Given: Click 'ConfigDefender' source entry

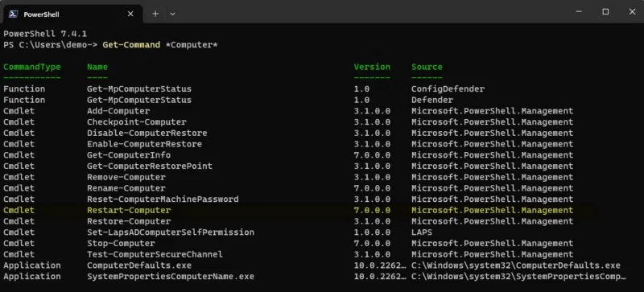Looking at the screenshot, I should click(448, 88).
